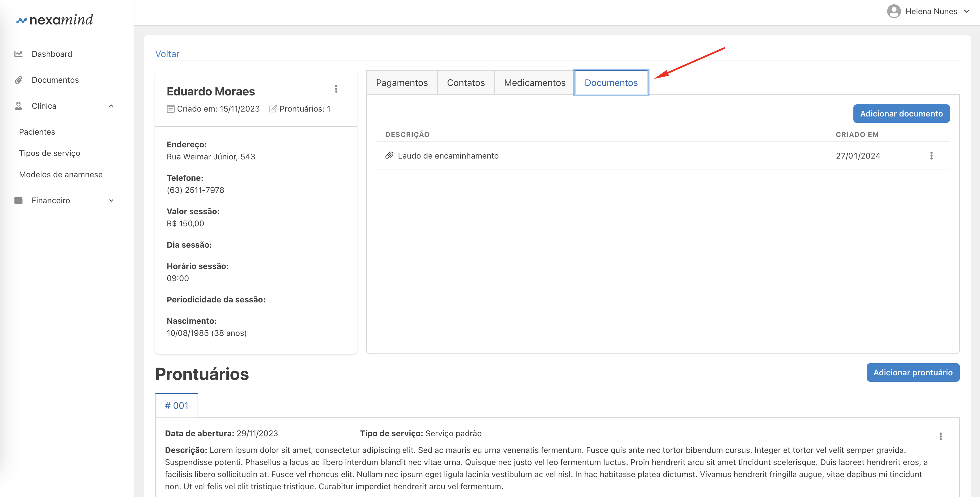This screenshot has height=497, width=980.
Task: Click the birth date 10/08/1985 (38 anos)
Action: pos(206,333)
